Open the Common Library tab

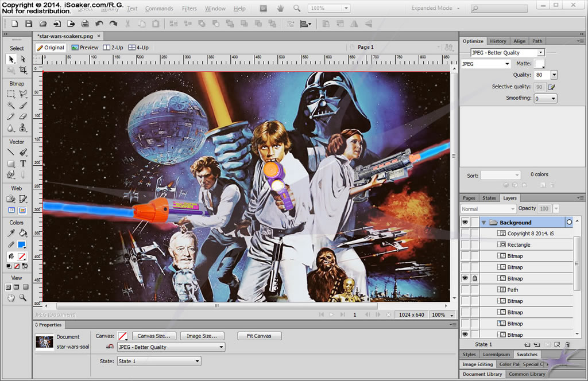click(x=527, y=374)
